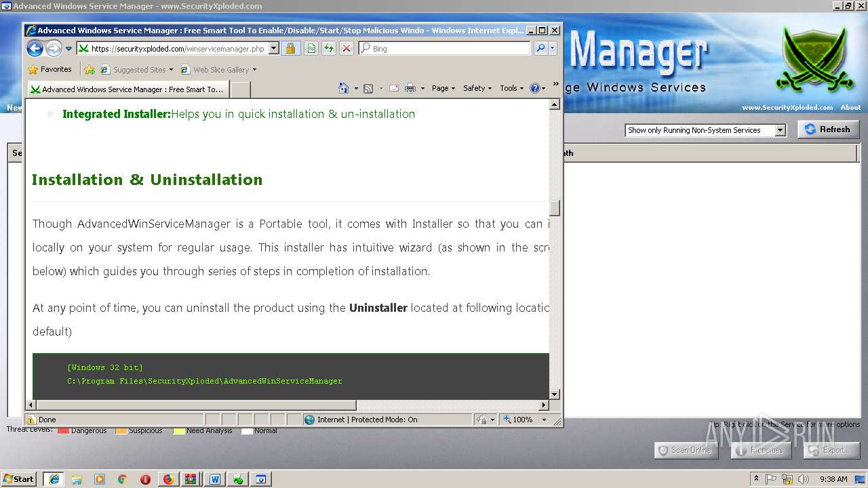Click the www.SecurityXploded.com link in the banner
This screenshot has height=488, width=868.
787,107
